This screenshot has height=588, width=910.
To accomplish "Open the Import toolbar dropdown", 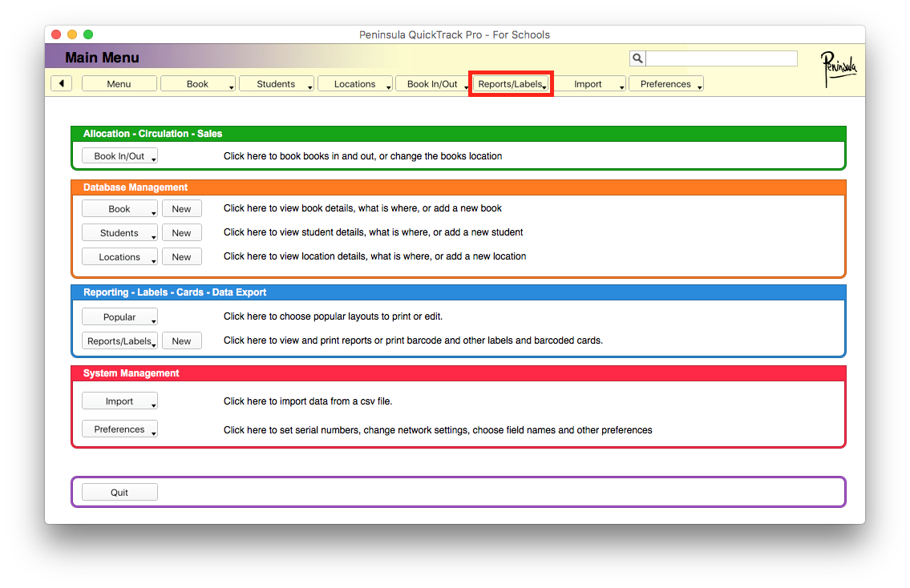I will 588,83.
